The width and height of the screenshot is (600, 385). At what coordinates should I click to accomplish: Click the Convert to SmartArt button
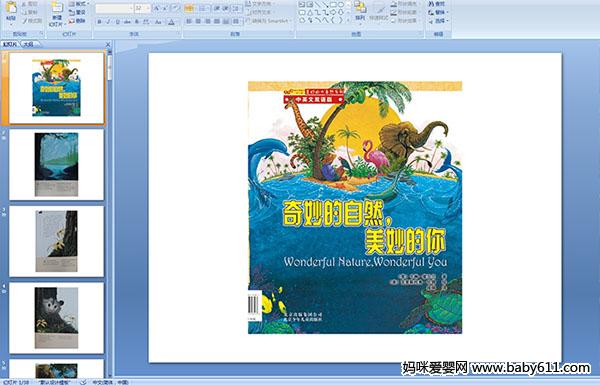269,21
